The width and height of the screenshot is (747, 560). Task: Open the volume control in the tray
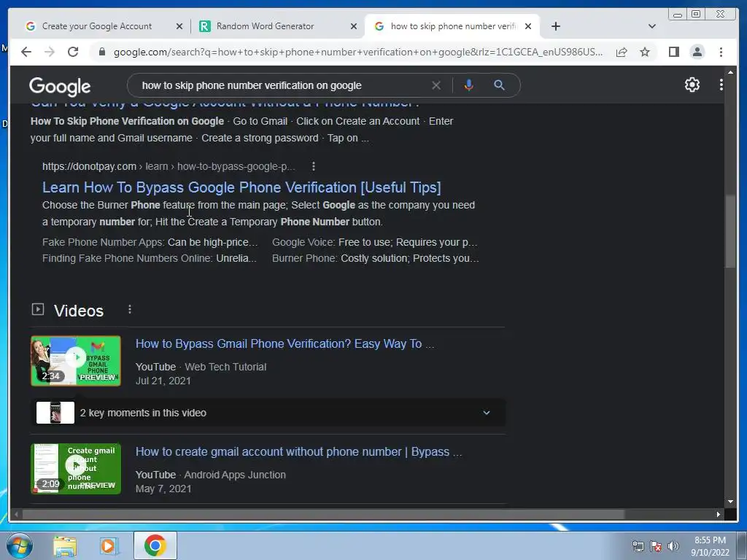tap(673, 546)
